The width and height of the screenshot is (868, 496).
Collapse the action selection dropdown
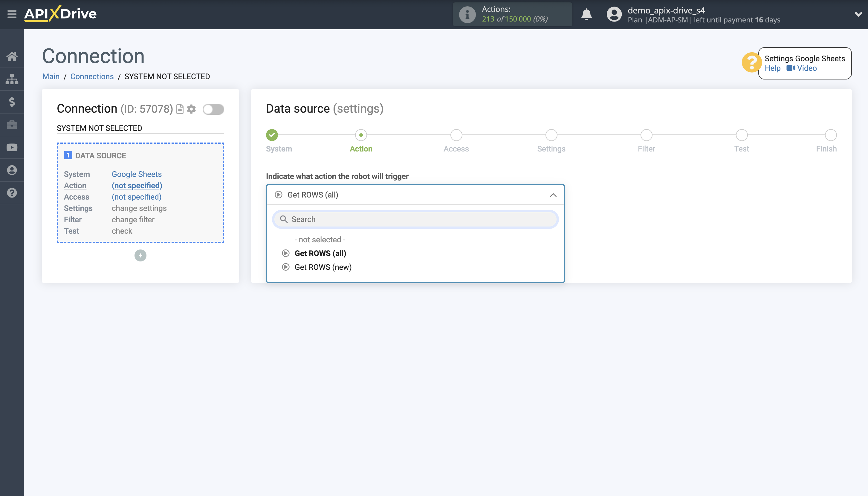pos(552,195)
